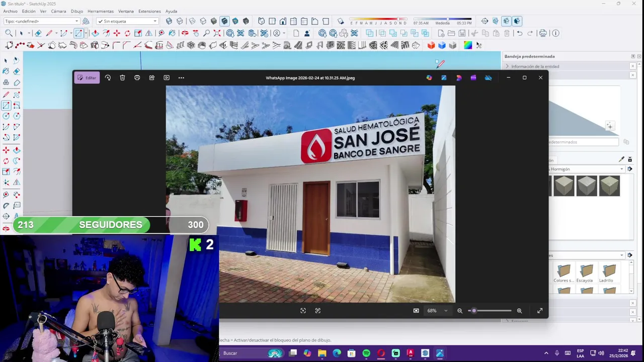The height and width of the screenshot is (362, 644).
Task: Click the rainbow color gradient icon
Action: (x=468, y=45)
